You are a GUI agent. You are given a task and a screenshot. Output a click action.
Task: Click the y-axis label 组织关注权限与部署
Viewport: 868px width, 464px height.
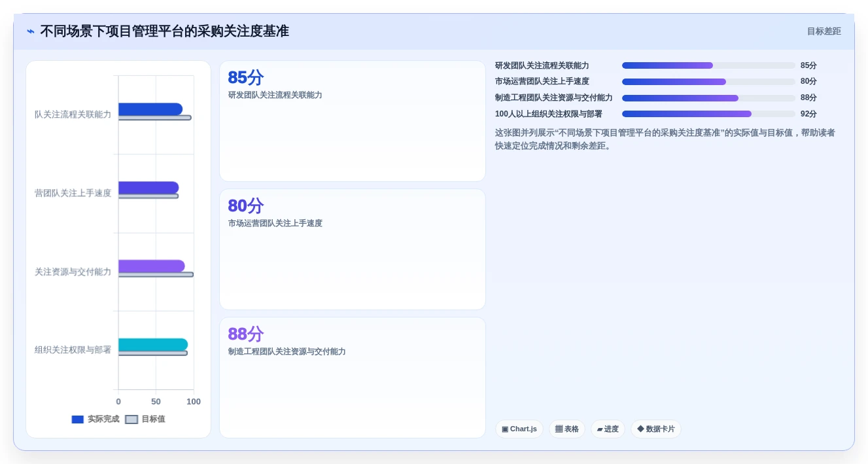click(73, 350)
